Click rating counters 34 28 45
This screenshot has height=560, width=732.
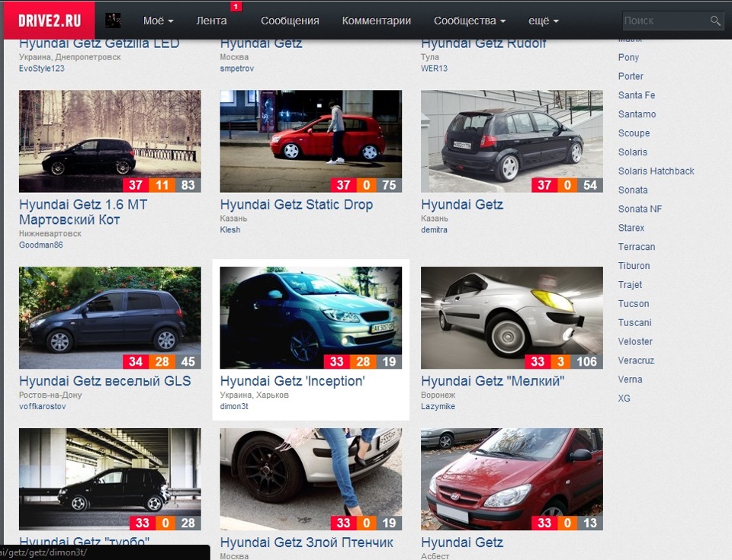tap(162, 361)
